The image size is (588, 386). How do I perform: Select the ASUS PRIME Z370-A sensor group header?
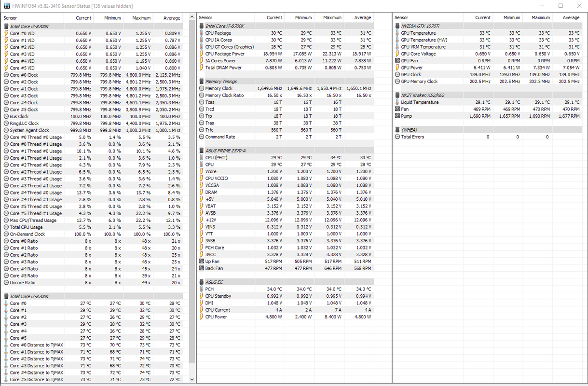(x=286, y=151)
